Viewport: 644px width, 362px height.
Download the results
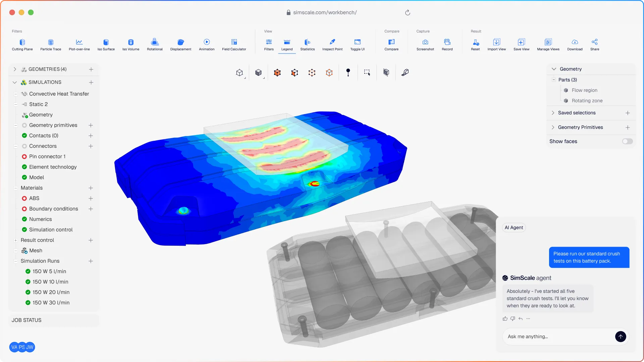(575, 45)
